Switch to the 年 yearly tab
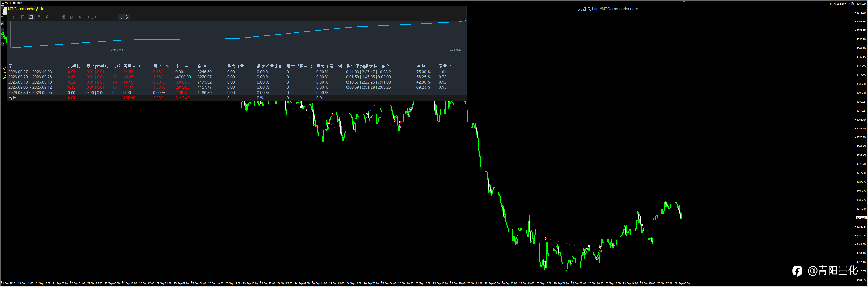 click(x=56, y=18)
